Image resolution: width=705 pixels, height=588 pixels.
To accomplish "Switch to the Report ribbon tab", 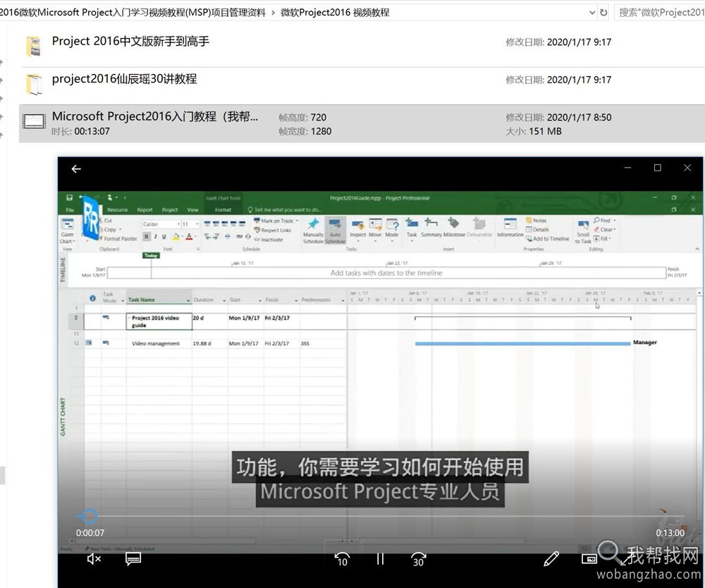I will [145, 210].
